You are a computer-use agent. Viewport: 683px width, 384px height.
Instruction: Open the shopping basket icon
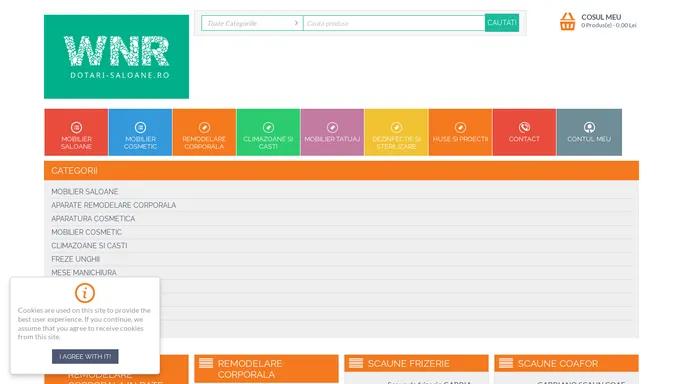coord(567,21)
